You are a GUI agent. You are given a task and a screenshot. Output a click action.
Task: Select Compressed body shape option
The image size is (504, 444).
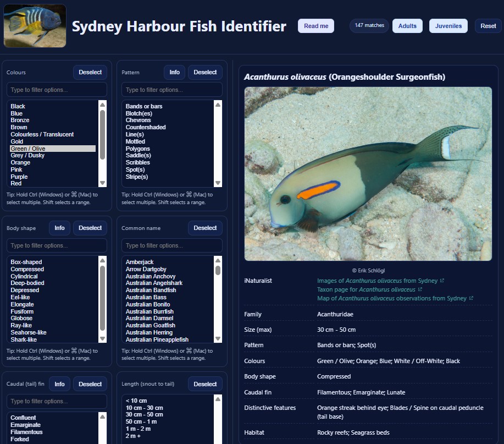53,269
